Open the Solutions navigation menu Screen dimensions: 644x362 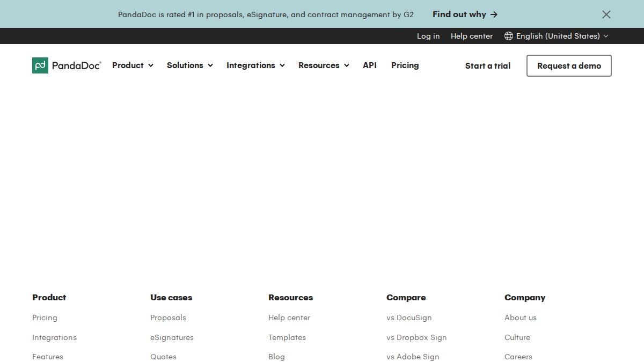click(190, 65)
